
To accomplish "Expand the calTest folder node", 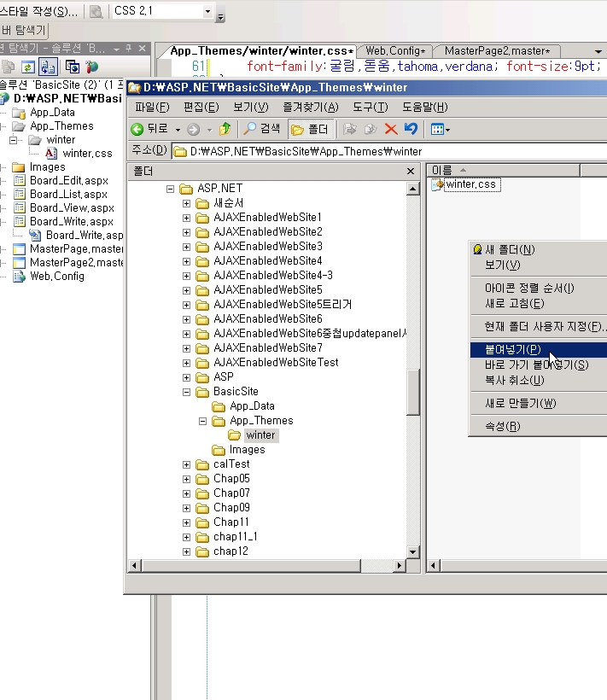I will [187, 464].
